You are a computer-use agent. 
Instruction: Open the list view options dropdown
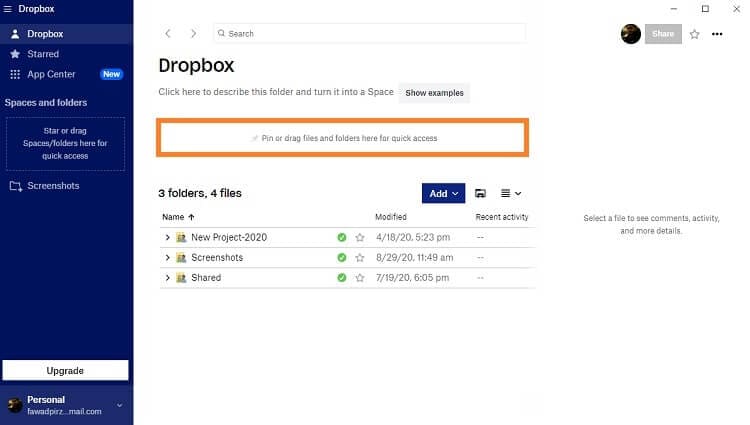coord(511,193)
